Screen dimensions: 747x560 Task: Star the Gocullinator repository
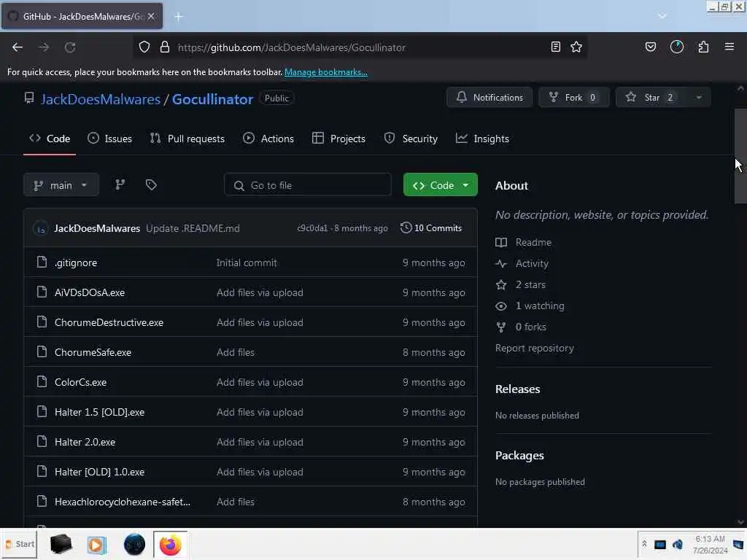click(651, 97)
